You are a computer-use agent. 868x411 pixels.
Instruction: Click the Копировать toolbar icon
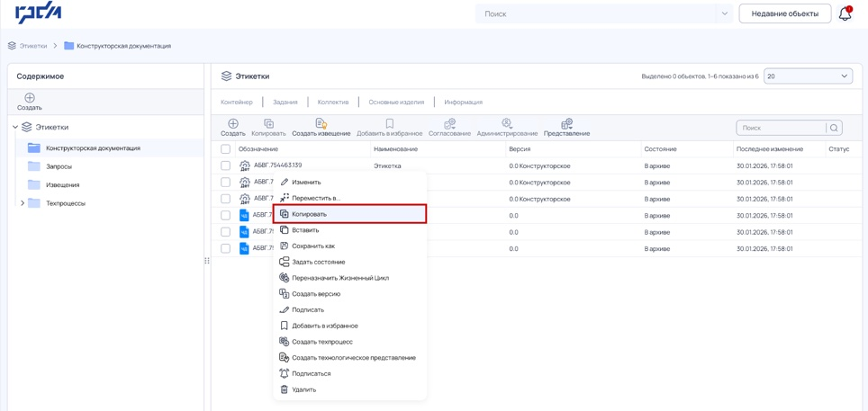268,124
